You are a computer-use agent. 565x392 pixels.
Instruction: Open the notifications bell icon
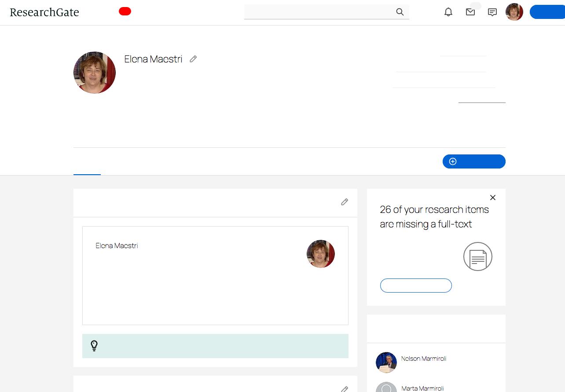pyautogui.click(x=448, y=12)
